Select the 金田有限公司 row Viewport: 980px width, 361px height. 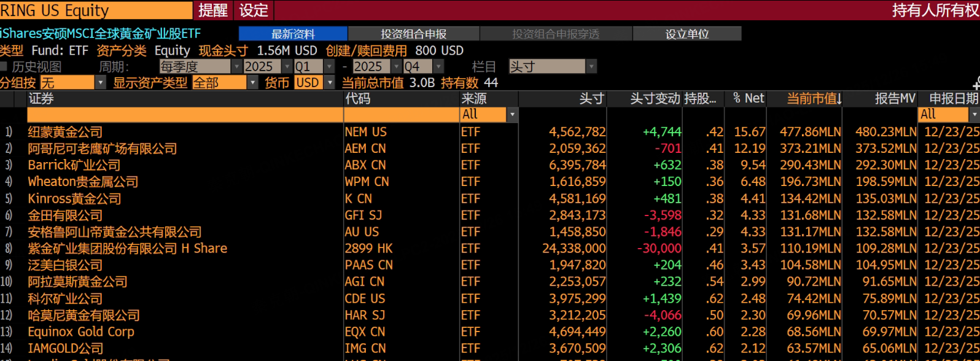click(x=490, y=215)
